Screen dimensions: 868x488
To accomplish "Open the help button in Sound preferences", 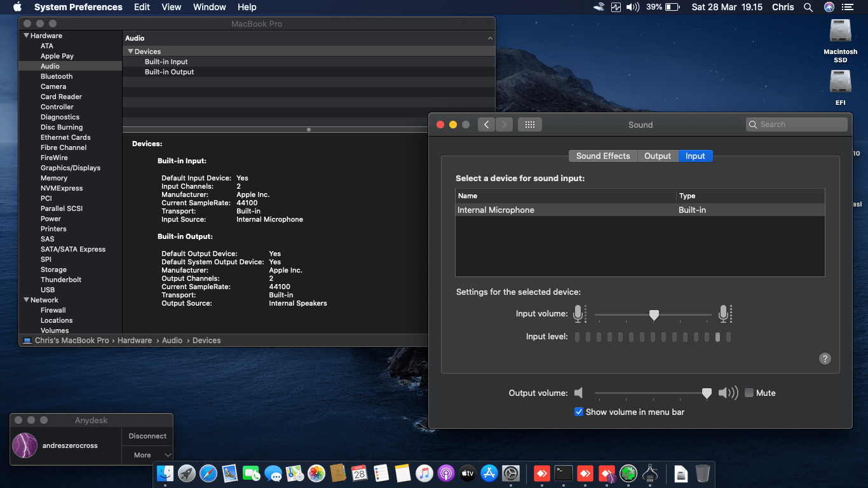I will (825, 358).
